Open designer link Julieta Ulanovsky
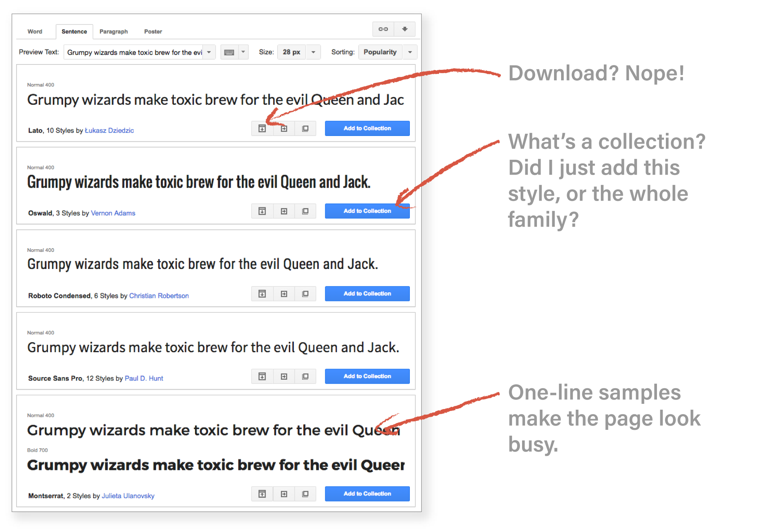This screenshot has height=532, width=774. [128, 496]
